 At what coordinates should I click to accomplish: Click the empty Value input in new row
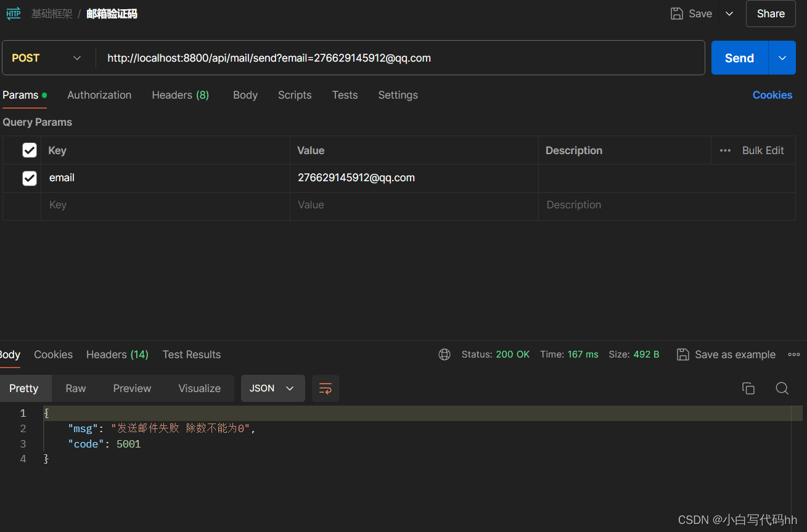(414, 206)
